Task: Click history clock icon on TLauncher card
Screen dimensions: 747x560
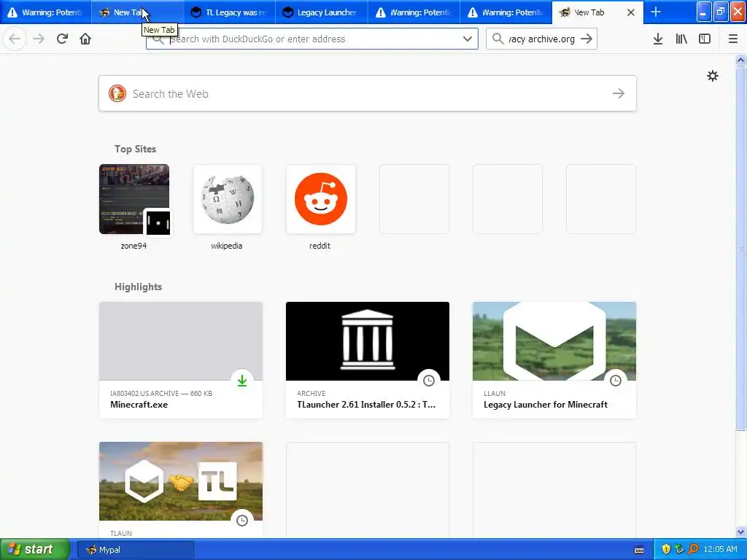Action: click(x=429, y=381)
